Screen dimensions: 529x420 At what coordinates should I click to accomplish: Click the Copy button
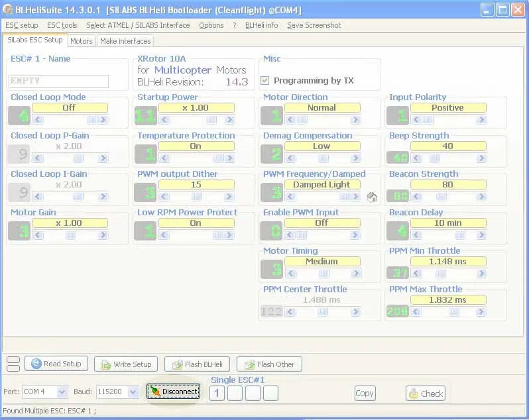pyautogui.click(x=365, y=393)
